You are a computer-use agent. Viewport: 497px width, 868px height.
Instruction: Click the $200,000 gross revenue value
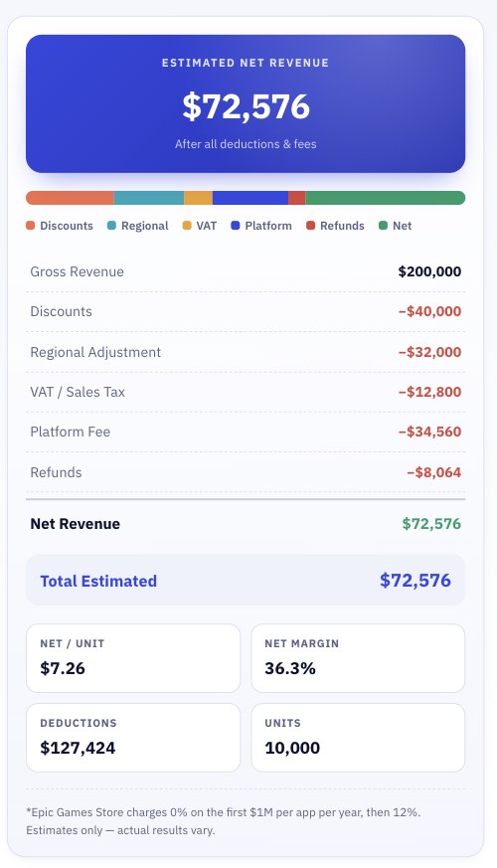coord(429,271)
